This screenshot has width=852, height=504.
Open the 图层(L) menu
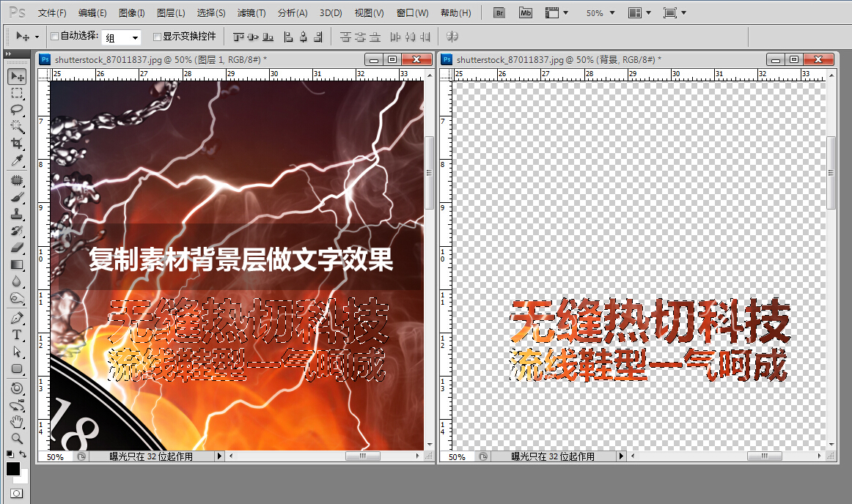[171, 13]
